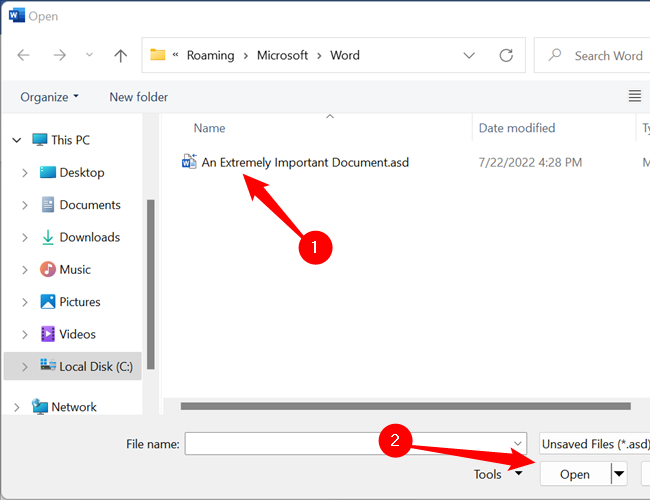
Task: Create a New folder
Action: click(139, 97)
